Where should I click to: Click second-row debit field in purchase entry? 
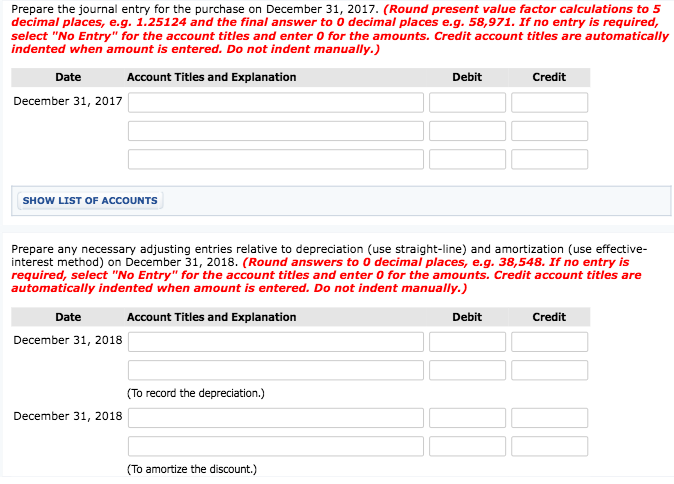click(x=467, y=131)
